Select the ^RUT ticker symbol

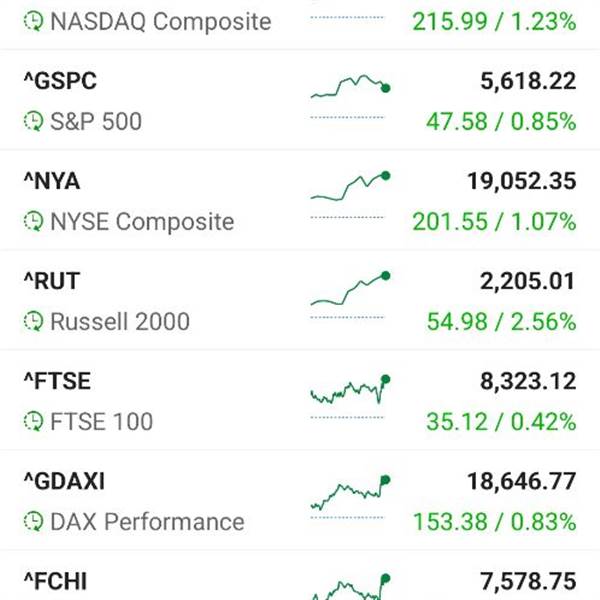pos(52,281)
